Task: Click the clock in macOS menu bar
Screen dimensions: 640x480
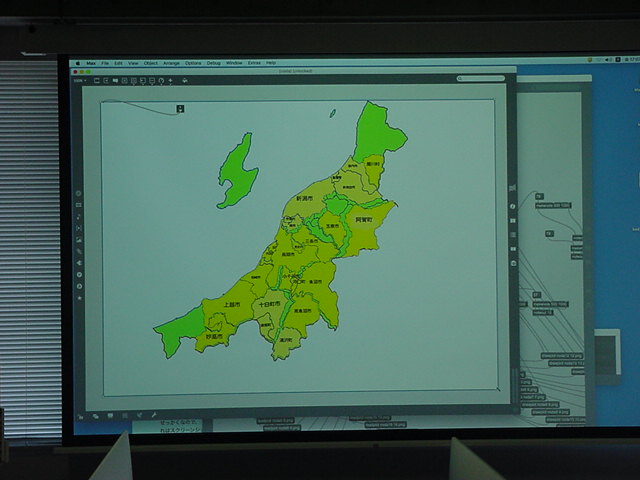Action: (633, 60)
